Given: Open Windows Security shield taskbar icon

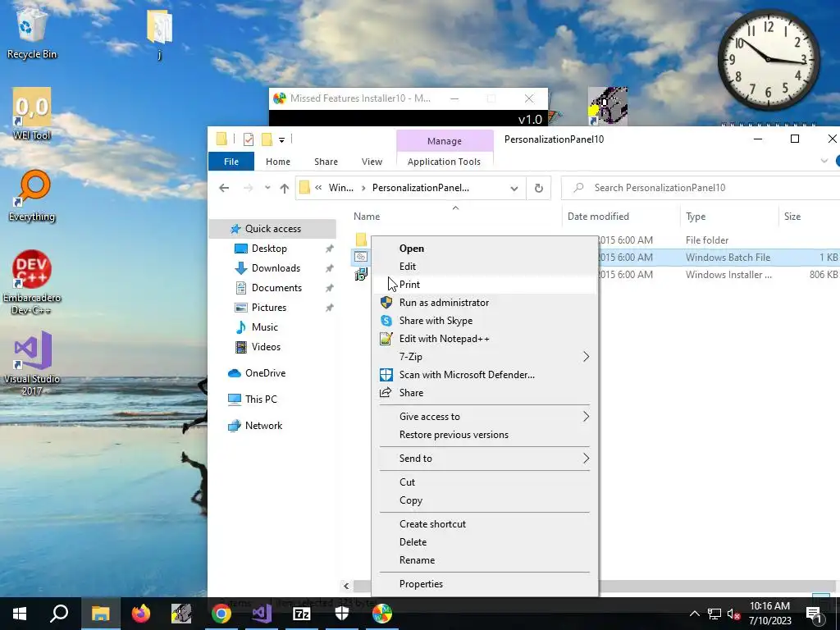Looking at the screenshot, I should 342,614.
